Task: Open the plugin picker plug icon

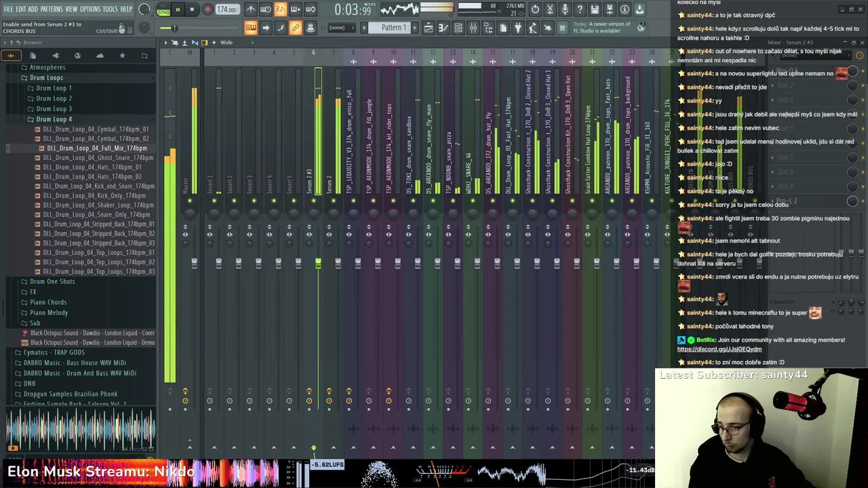Action: pos(518,28)
